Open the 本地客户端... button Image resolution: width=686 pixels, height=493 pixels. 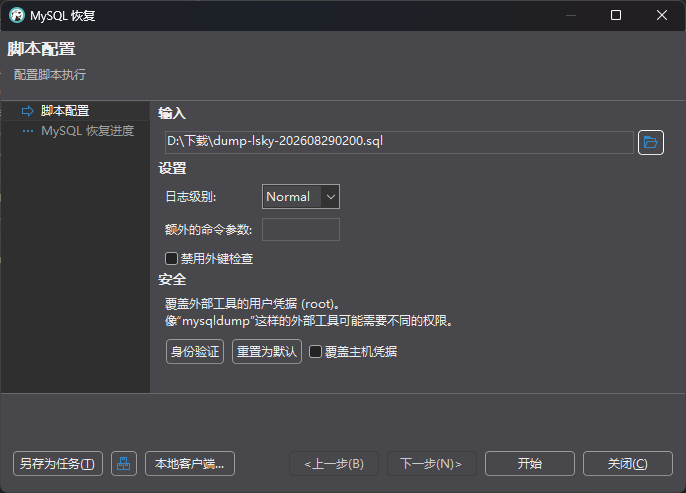coord(190,464)
